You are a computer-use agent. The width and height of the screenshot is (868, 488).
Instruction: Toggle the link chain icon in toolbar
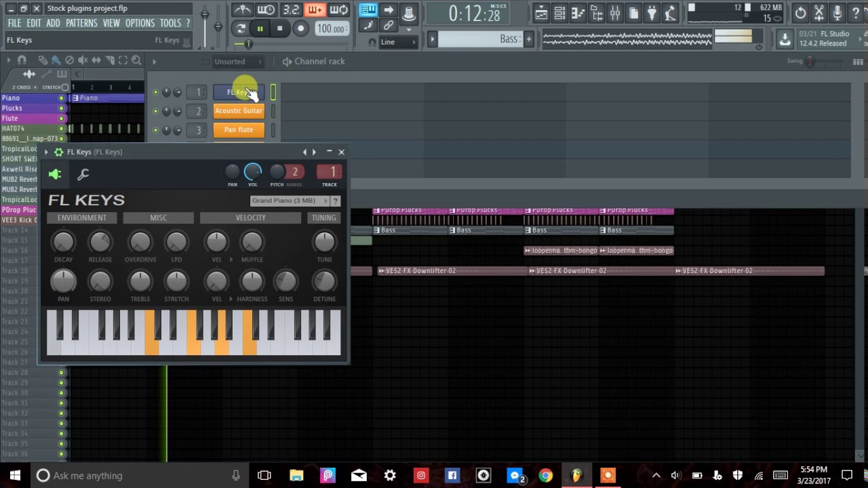(388, 26)
